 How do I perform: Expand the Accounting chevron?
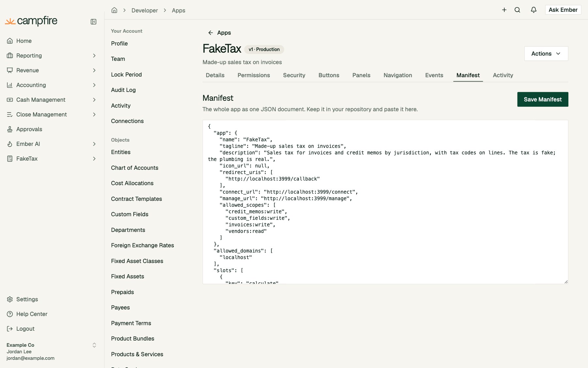94,85
